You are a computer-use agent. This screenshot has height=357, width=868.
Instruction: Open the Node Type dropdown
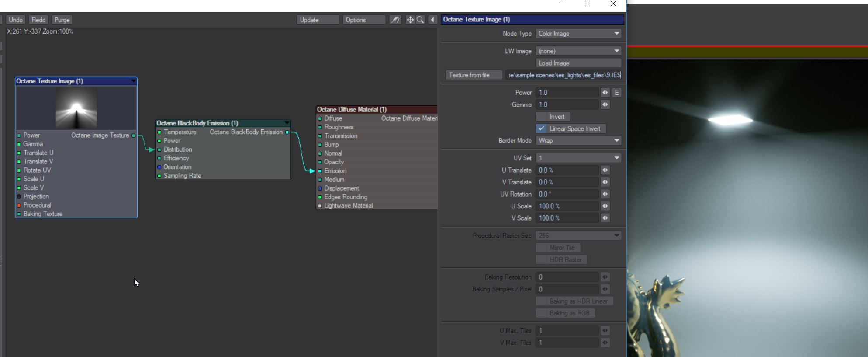tap(578, 34)
